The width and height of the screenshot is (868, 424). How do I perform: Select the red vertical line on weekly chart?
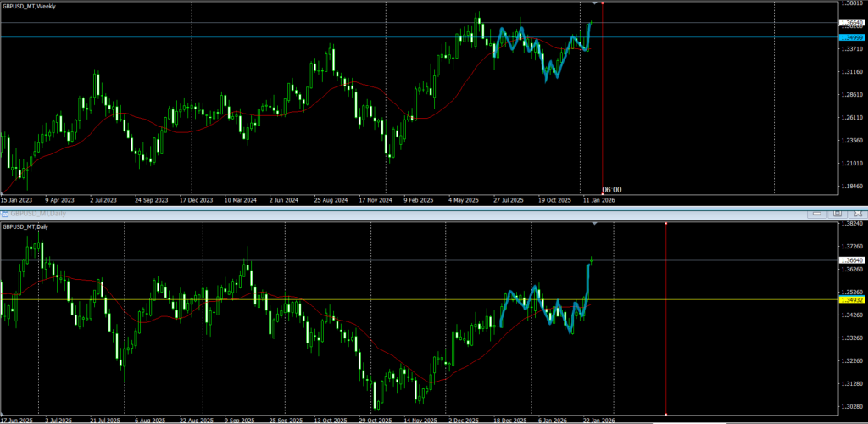tap(602, 102)
